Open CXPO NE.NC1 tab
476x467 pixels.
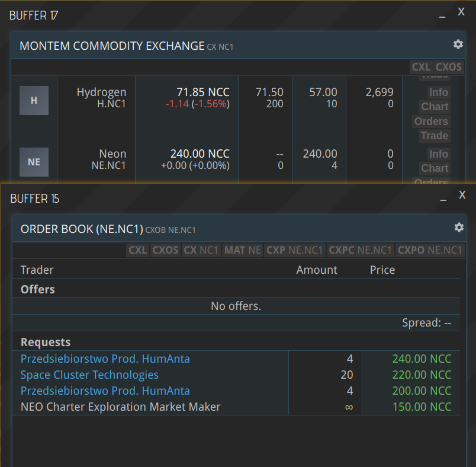(x=429, y=250)
